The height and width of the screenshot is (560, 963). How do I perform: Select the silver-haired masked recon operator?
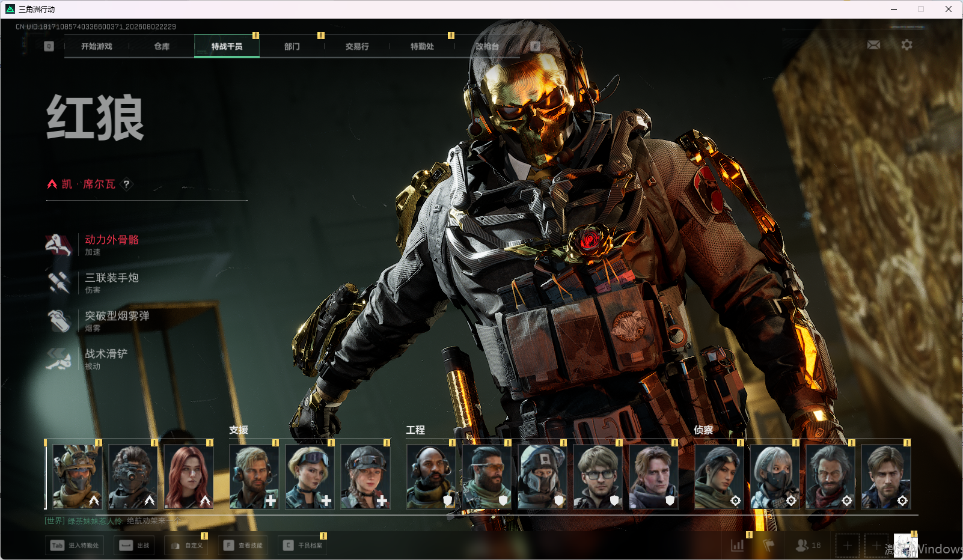coord(774,477)
